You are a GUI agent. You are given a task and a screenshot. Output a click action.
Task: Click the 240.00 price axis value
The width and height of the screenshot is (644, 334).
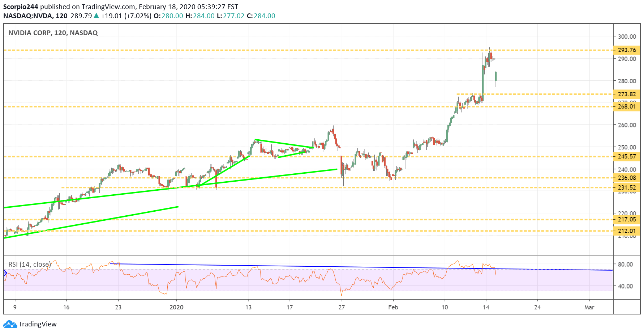tap(627, 169)
